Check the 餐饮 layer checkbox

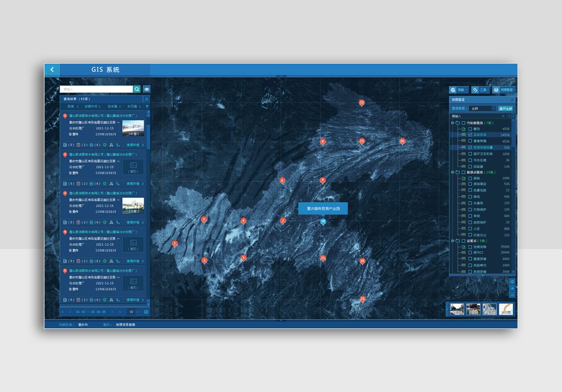[x=470, y=129]
